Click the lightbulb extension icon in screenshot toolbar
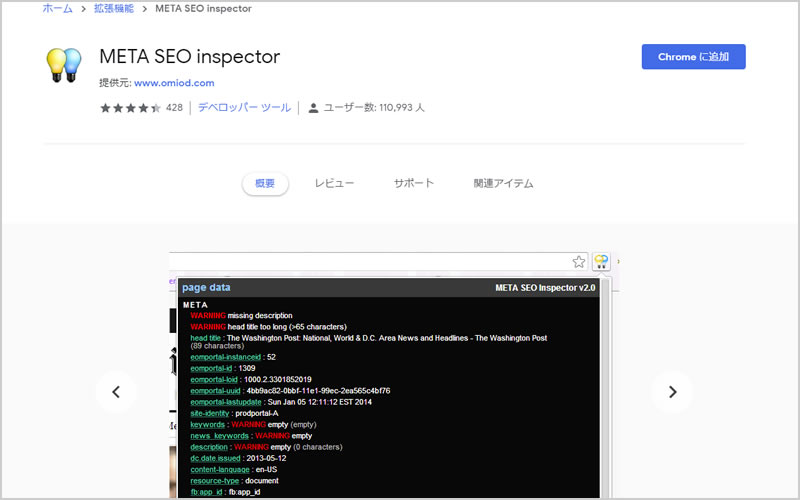 pyautogui.click(x=601, y=262)
